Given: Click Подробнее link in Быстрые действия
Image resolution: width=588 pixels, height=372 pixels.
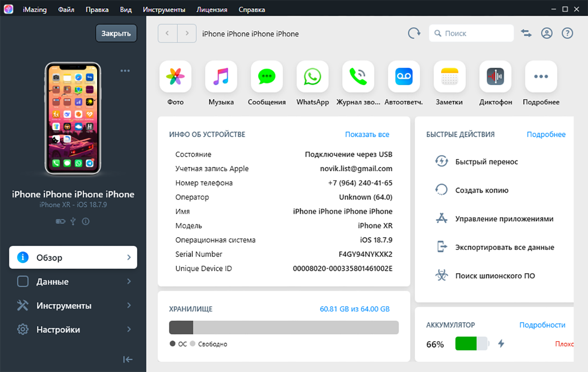Looking at the screenshot, I should click(546, 134).
